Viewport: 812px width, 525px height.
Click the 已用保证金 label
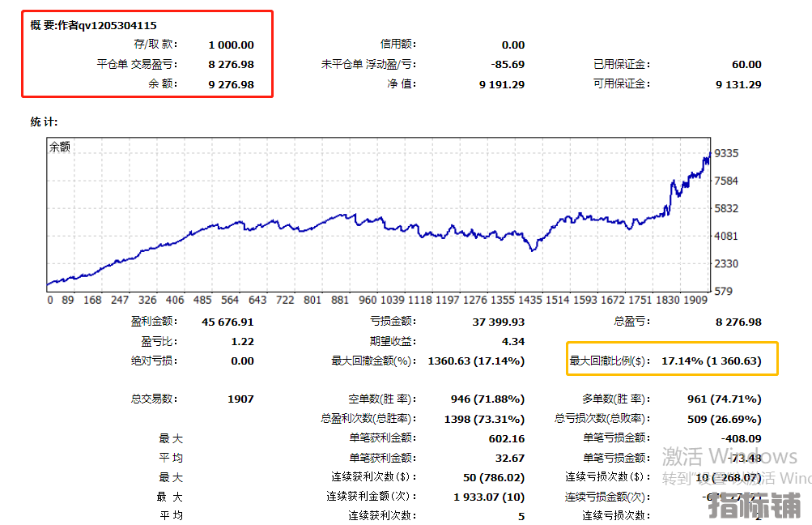(622, 64)
